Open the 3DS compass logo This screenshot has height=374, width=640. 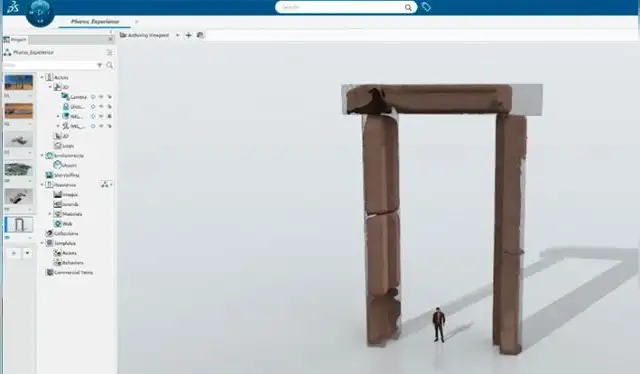click(x=13, y=7)
